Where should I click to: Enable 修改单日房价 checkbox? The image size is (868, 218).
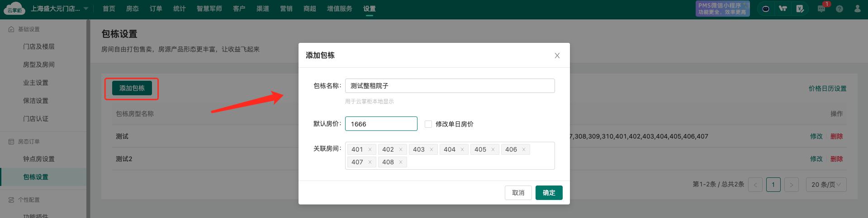pos(428,124)
